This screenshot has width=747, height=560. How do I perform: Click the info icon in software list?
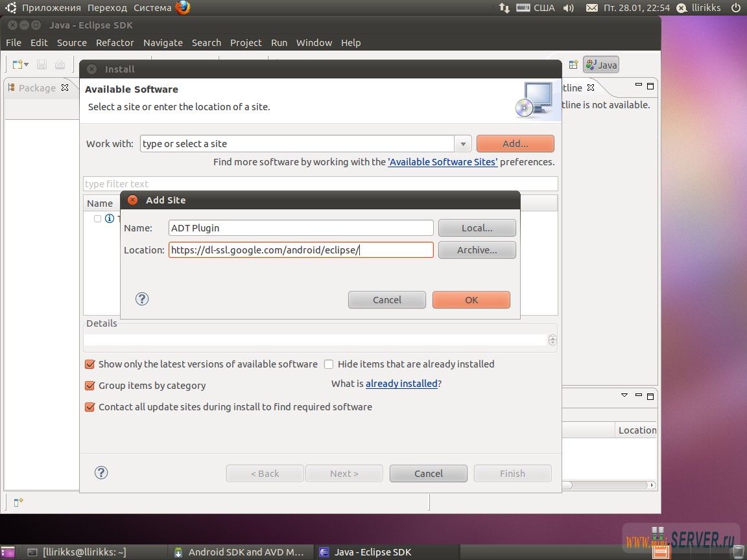pos(110,218)
